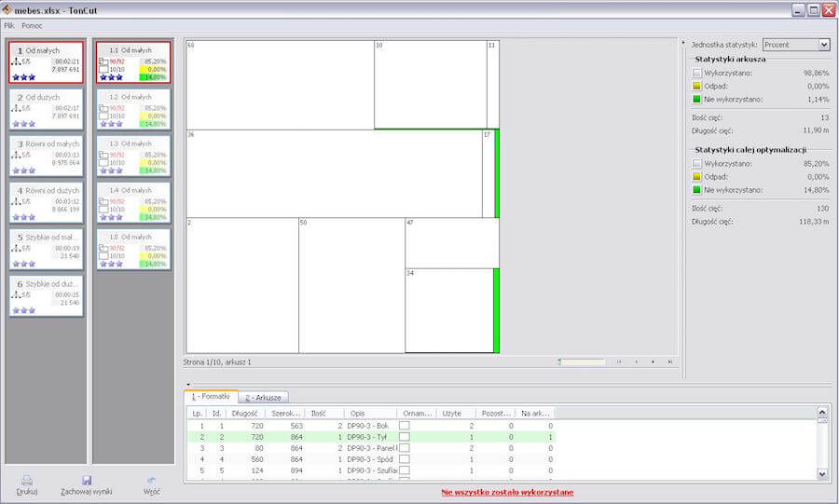The image size is (839, 504).
Task: Open the Plik menu
Action: pos(9,25)
